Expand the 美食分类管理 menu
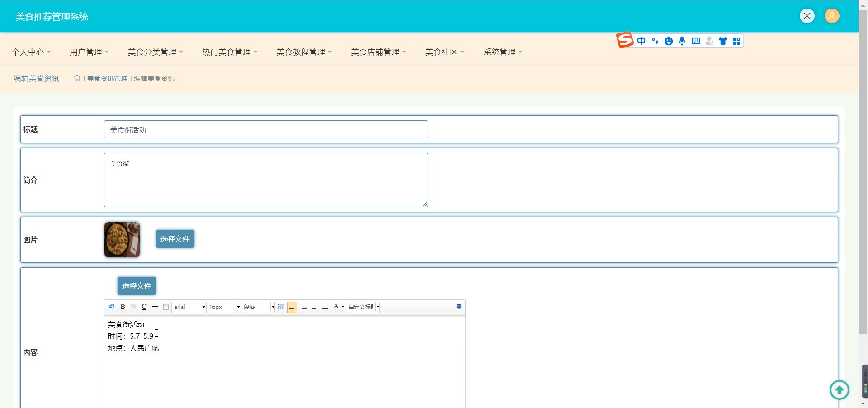 (156, 52)
